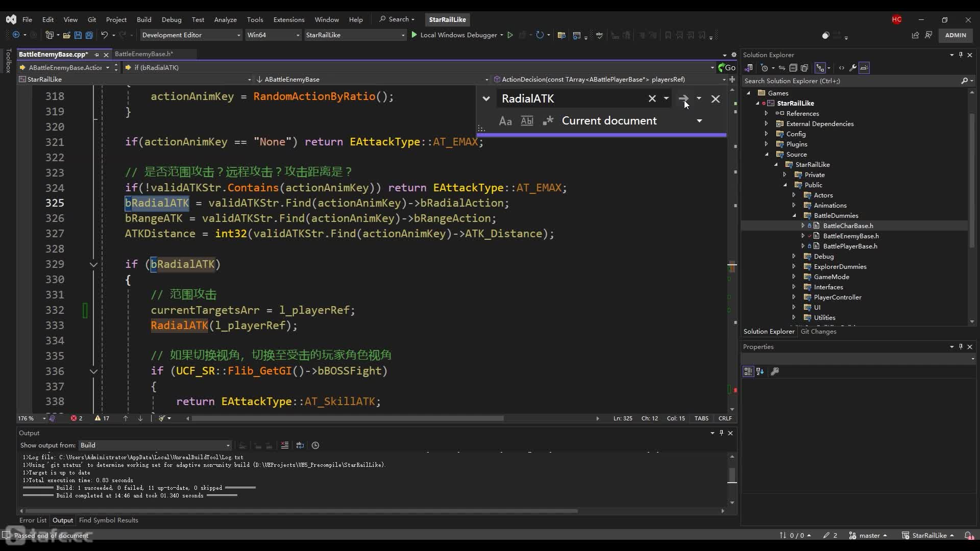The width and height of the screenshot is (980, 551).
Task: Click the timestamp clock icon in Output
Action: click(315, 445)
